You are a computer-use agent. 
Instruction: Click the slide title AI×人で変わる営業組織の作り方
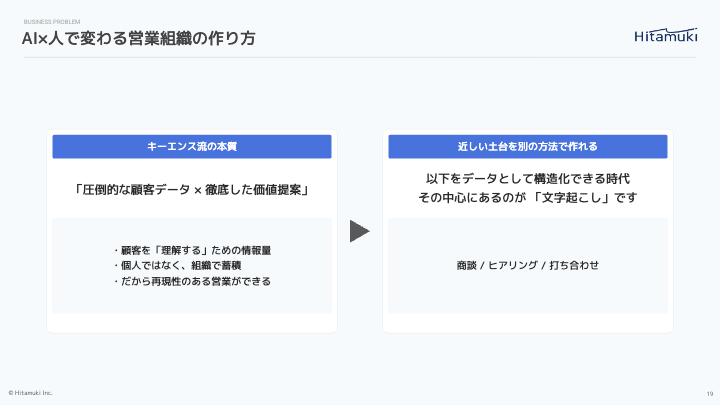(138, 39)
